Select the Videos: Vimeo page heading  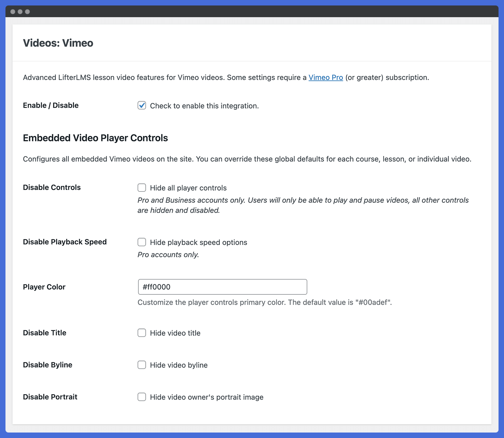point(58,43)
